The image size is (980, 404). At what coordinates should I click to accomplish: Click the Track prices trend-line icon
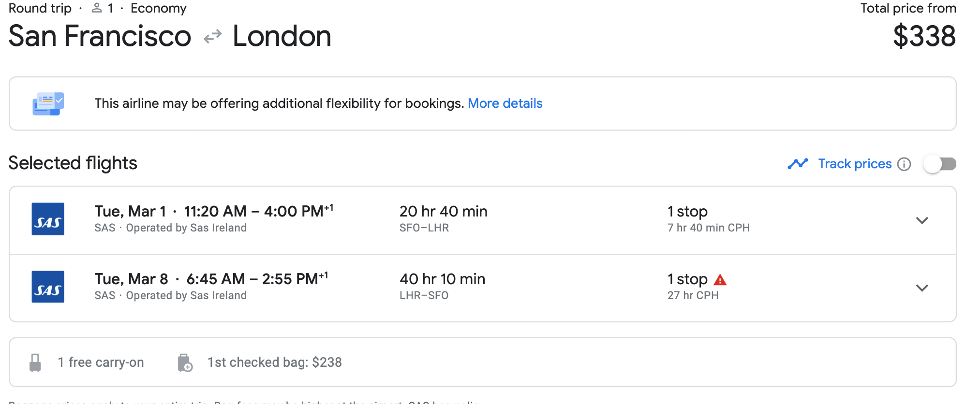pos(797,164)
